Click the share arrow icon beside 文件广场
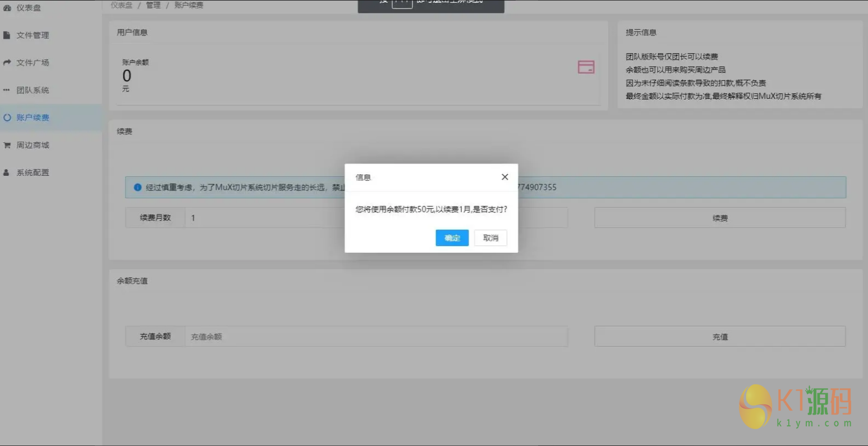This screenshot has width=868, height=446. tap(7, 62)
